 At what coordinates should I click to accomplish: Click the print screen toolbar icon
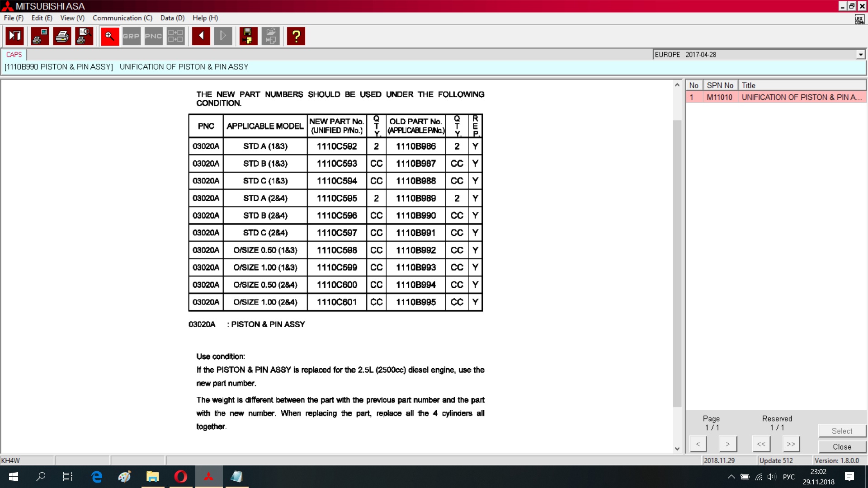[x=40, y=36]
